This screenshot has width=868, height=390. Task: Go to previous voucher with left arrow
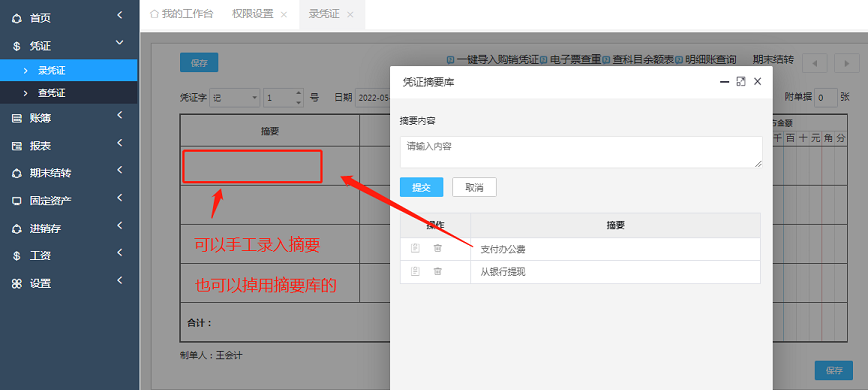(x=814, y=63)
